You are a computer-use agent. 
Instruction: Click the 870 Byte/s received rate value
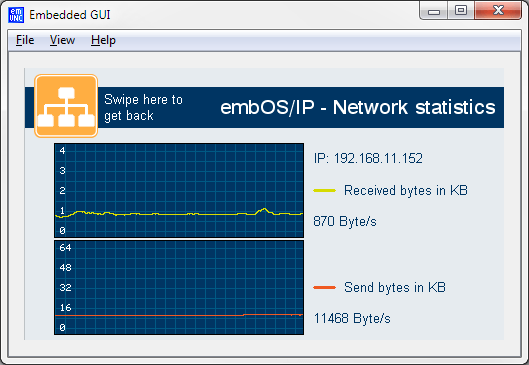click(345, 222)
